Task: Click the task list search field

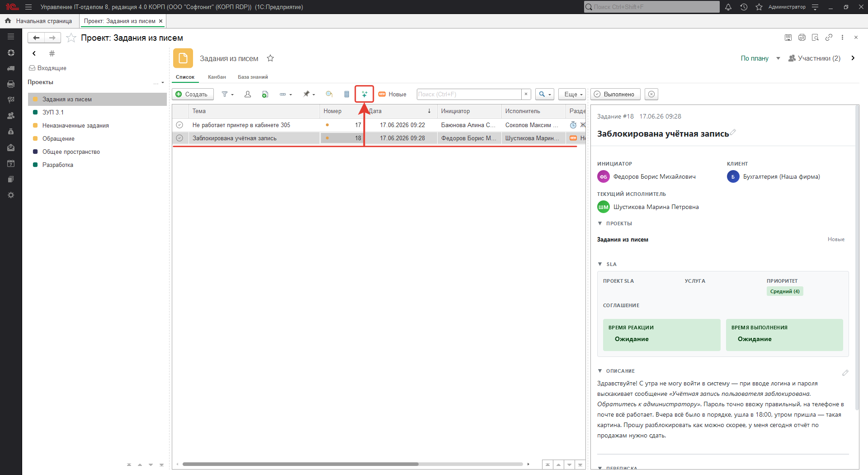Action: (x=469, y=94)
